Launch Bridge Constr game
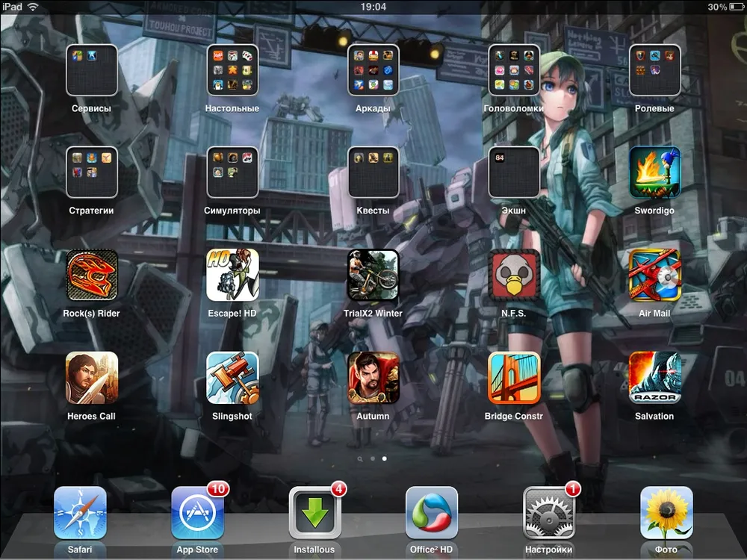This screenshot has width=747, height=560. pyautogui.click(x=514, y=378)
